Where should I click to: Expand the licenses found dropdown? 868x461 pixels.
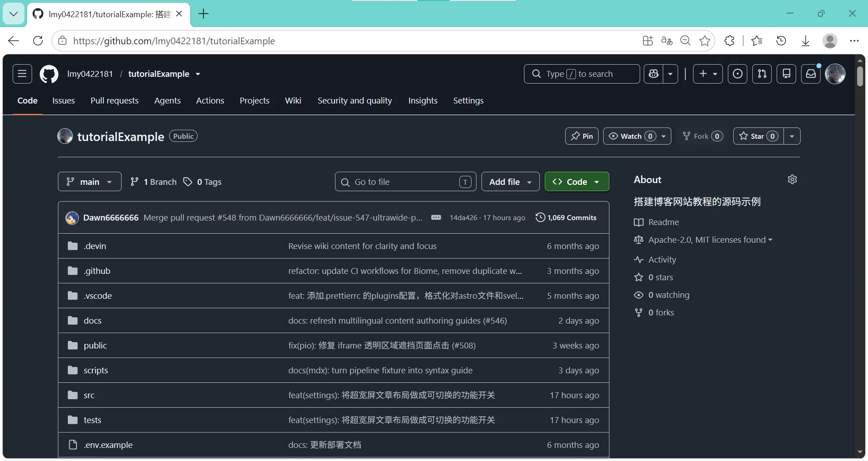[710, 240]
